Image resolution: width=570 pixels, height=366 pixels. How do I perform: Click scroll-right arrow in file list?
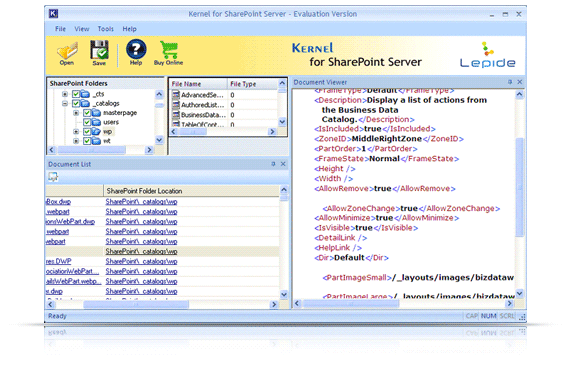pyautogui.click(x=272, y=132)
